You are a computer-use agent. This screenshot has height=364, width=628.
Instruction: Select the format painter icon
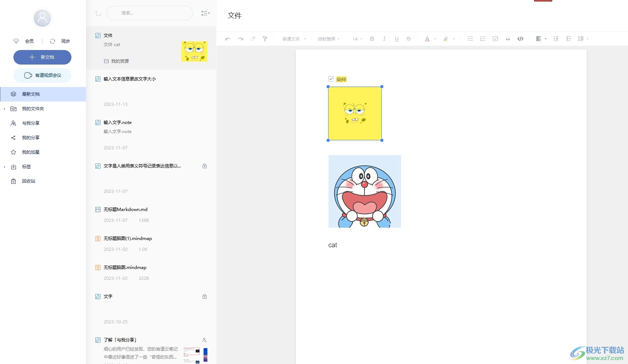pyautogui.click(x=265, y=39)
